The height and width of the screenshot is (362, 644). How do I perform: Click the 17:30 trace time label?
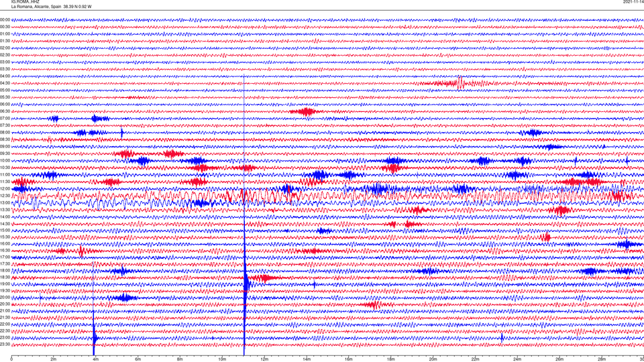pos(5,264)
